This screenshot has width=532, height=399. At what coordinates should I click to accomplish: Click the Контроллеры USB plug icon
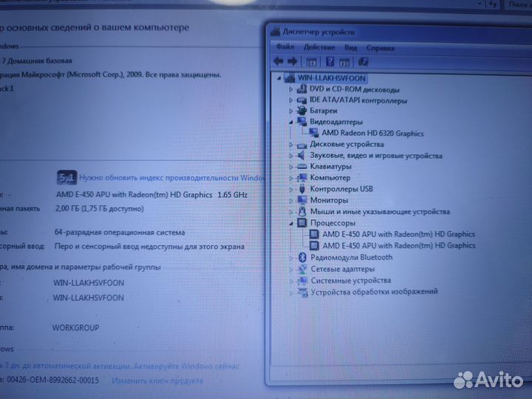[x=302, y=188]
